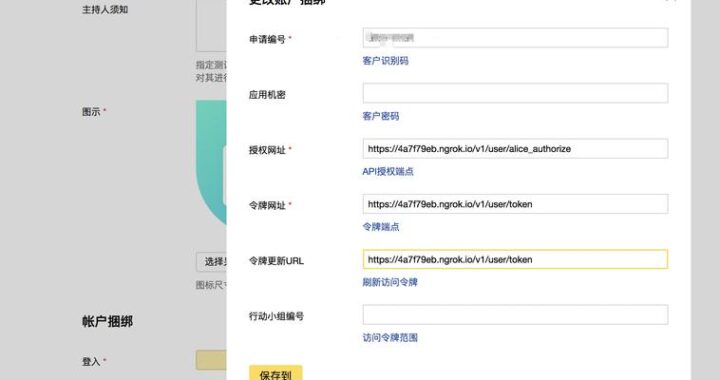Screen dimensions: 720x380
Task: Click the 图示 label in background page
Action: pyautogui.click(x=91, y=112)
